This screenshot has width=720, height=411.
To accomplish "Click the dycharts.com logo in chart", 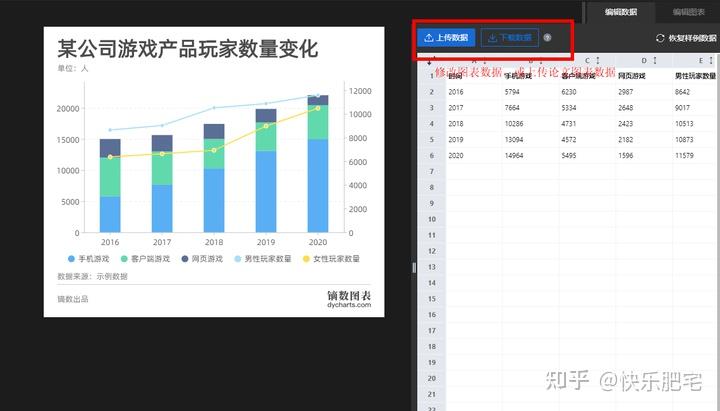I will tap(349, 299).
